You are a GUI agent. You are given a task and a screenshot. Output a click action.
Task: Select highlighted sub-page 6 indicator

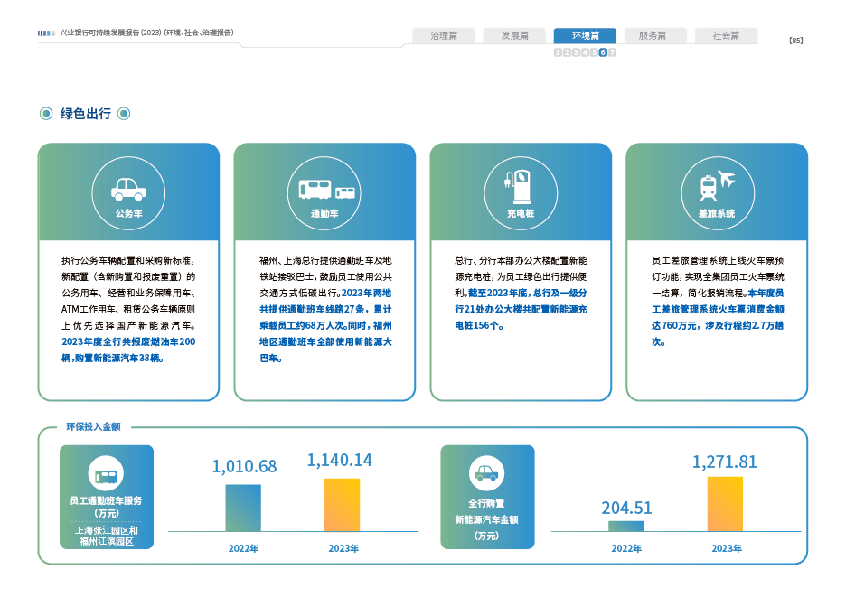click(603, 52)
